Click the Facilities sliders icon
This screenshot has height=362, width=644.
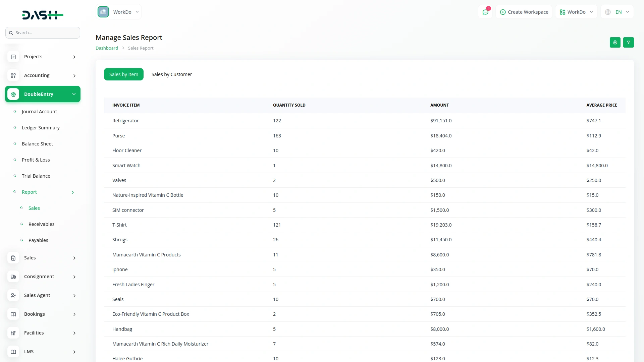point(13,333)
